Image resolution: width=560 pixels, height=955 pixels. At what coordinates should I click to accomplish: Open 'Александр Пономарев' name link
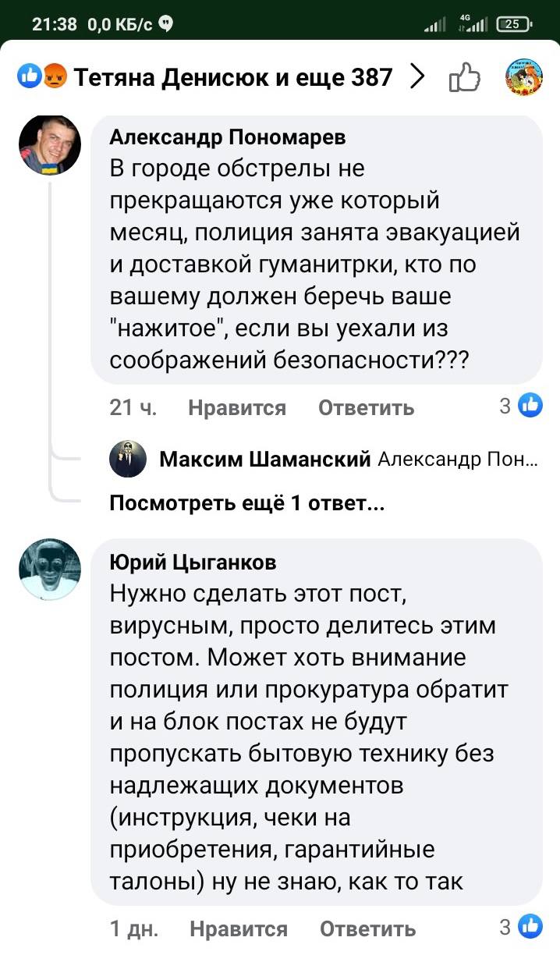pyautogui.click(x=228, y=138)
